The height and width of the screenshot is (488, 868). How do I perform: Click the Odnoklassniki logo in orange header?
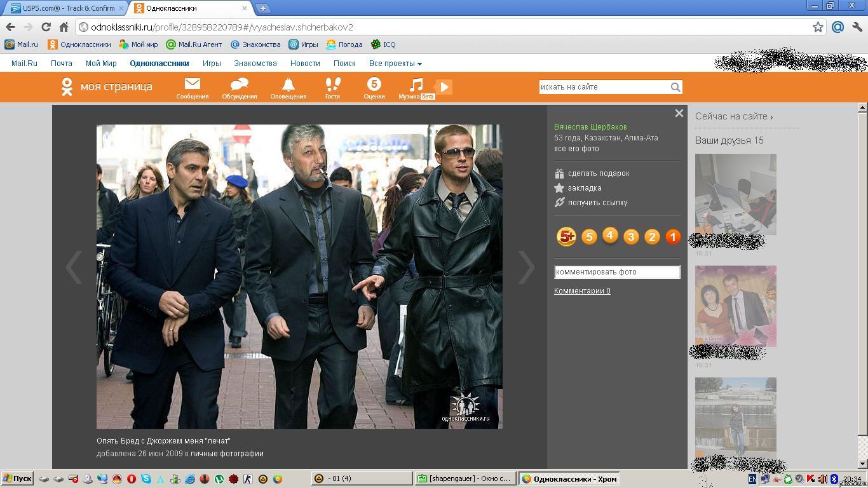click(67, 87)
